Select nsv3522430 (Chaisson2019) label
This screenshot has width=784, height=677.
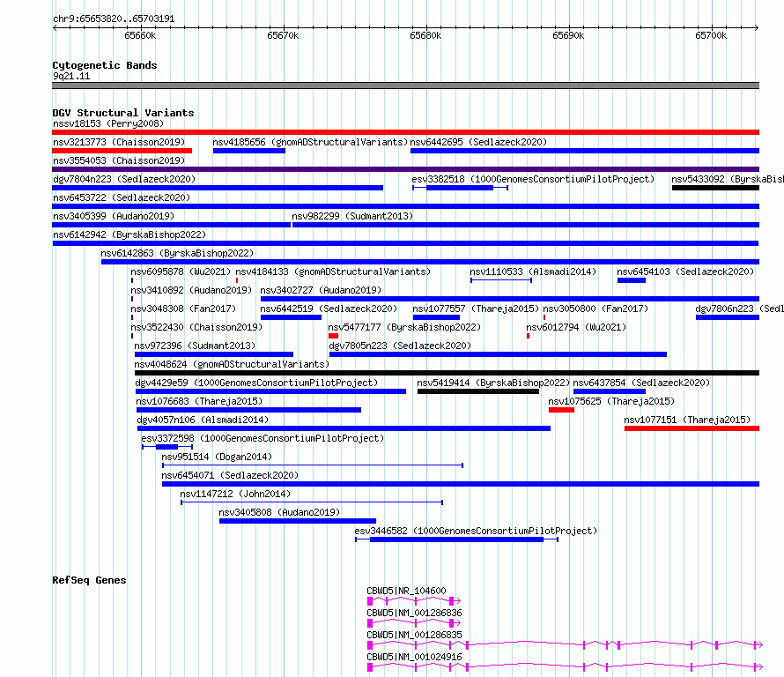196,327
